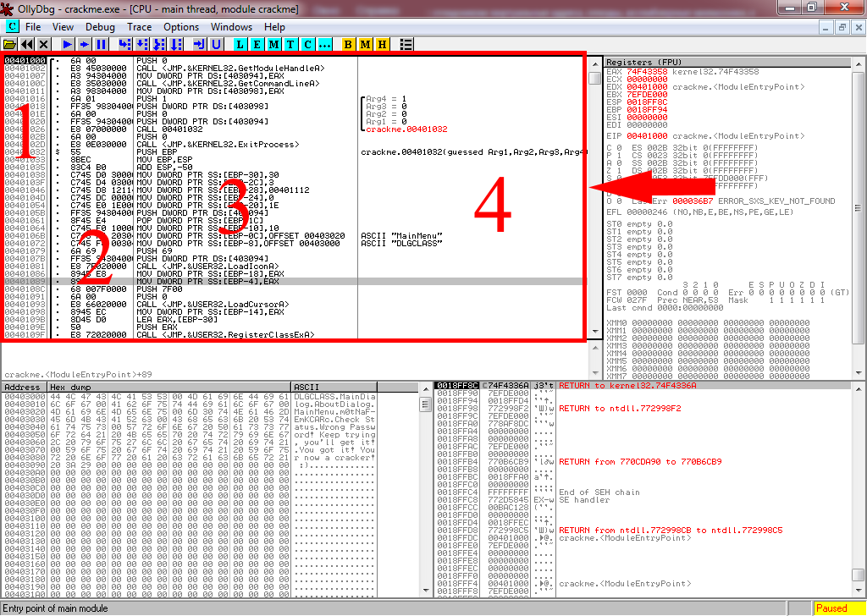Show hardware breakpoints with the H icon

382,44
